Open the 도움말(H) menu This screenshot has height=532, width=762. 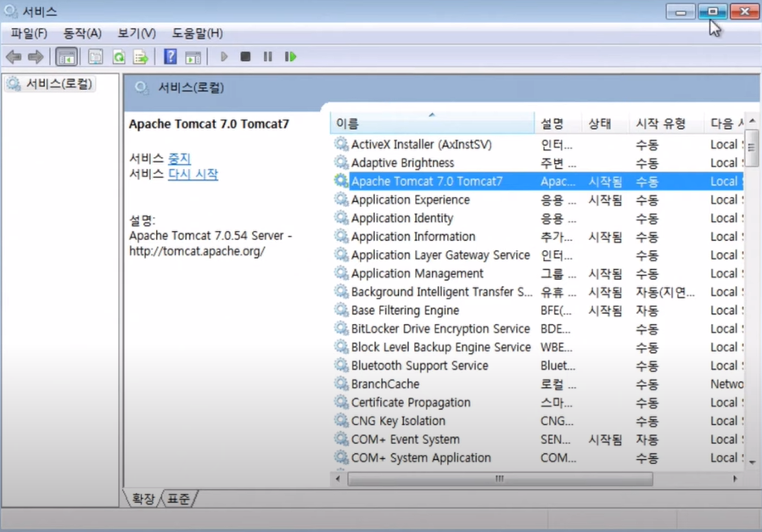pyautogui.click(x=198, y=34)
